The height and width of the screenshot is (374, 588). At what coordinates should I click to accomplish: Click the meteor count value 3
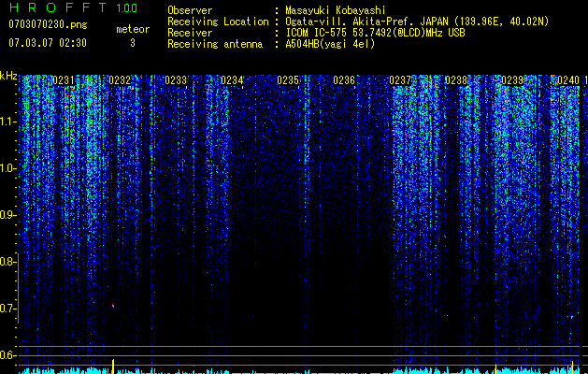pos(133,43)
